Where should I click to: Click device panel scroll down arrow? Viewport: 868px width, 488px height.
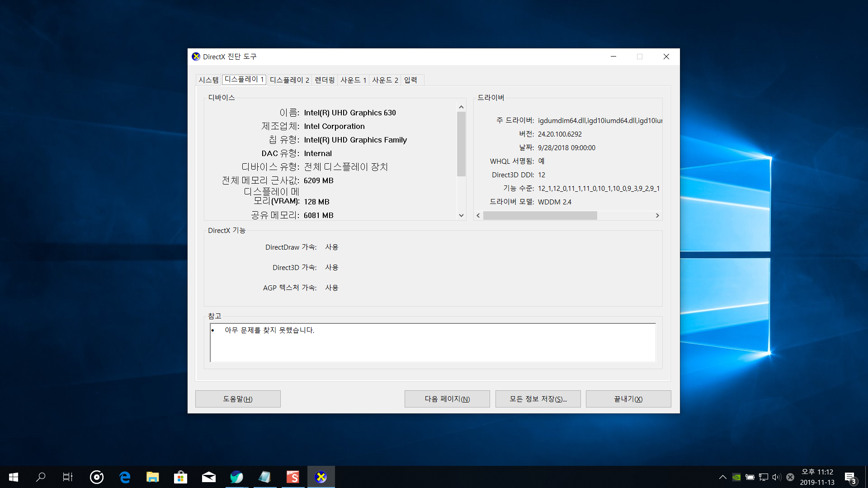pyautogui.click(x=461, y=215)
